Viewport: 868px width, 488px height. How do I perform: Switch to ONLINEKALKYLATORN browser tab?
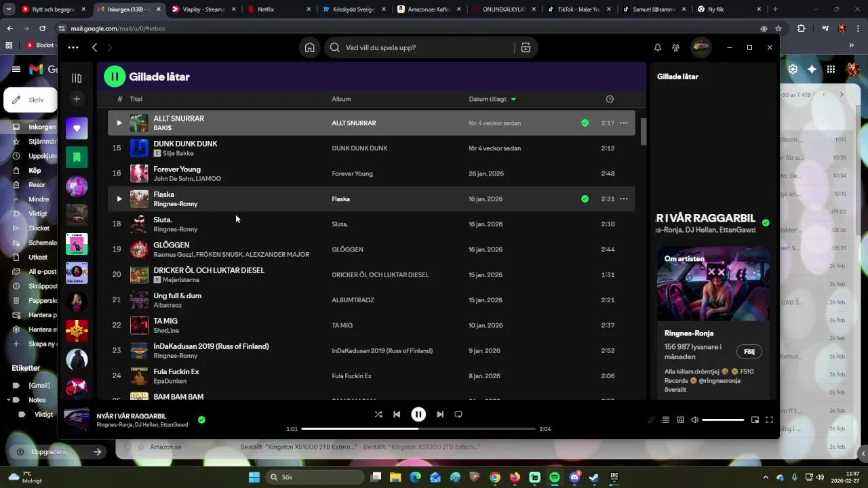(504, 9)
